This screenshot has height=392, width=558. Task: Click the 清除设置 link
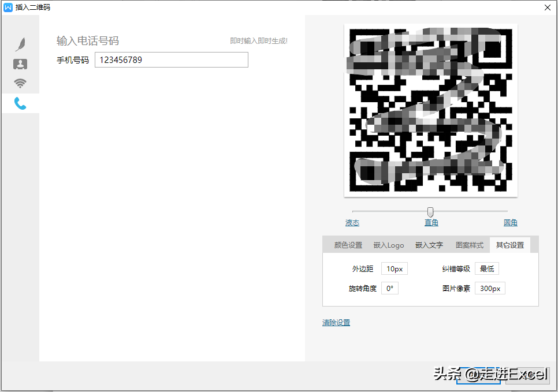[x=336, y=323]
